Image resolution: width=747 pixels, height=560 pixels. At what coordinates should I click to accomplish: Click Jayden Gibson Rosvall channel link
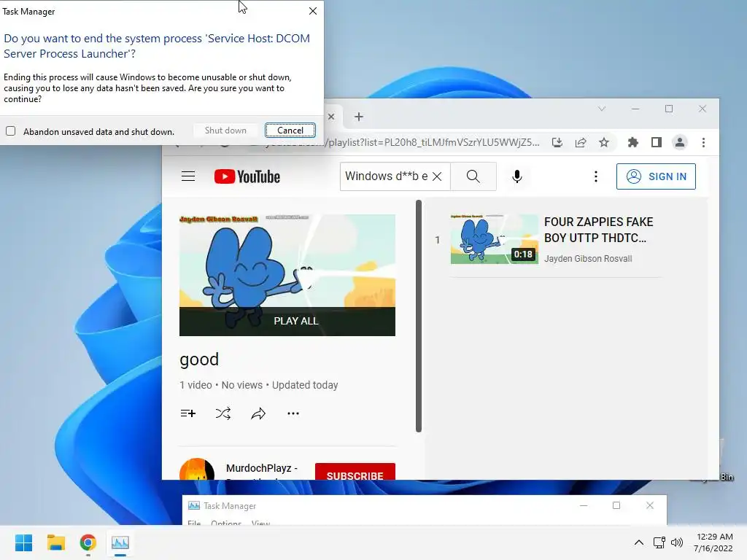click(588, 259)
